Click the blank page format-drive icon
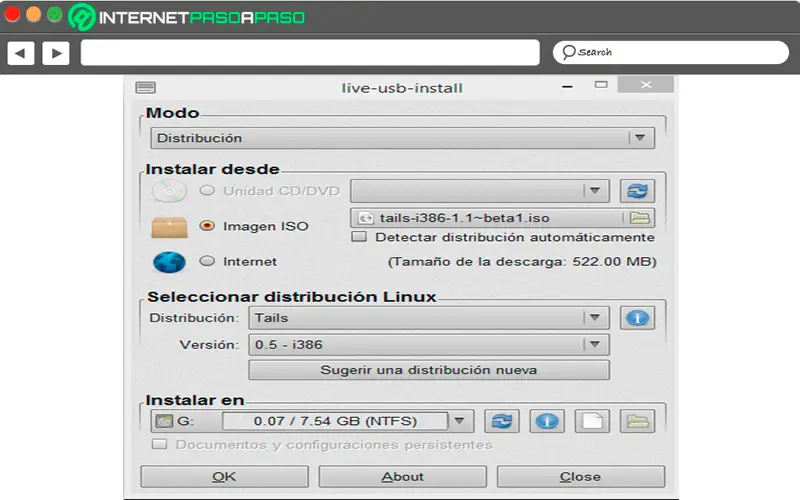The image size is (800, 500). pyautogui.click(x=592, y=421)
